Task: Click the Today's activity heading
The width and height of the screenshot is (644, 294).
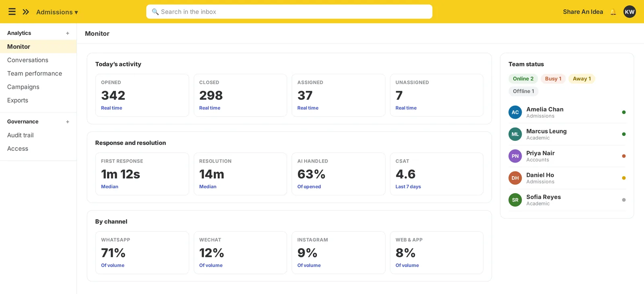Action: coord(118,64)
